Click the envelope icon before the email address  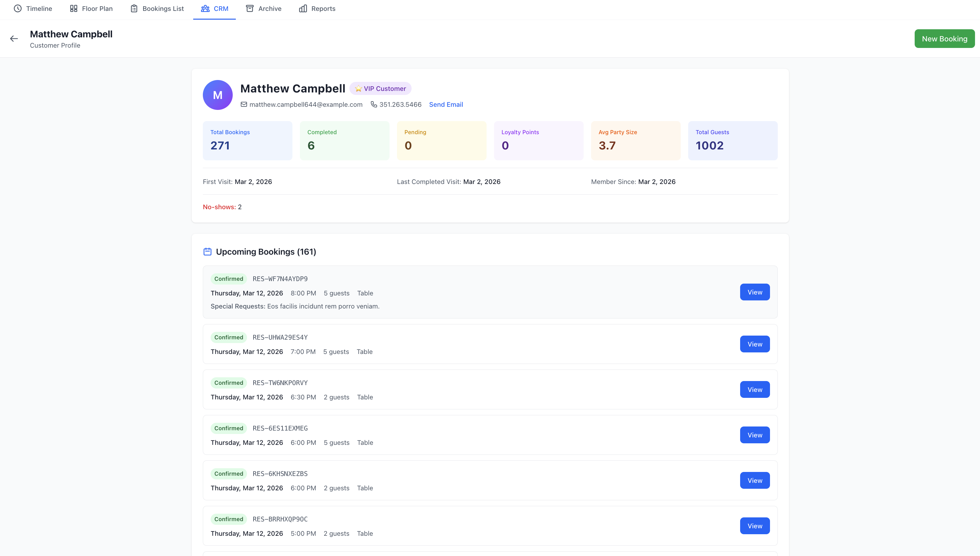[244, 104]
